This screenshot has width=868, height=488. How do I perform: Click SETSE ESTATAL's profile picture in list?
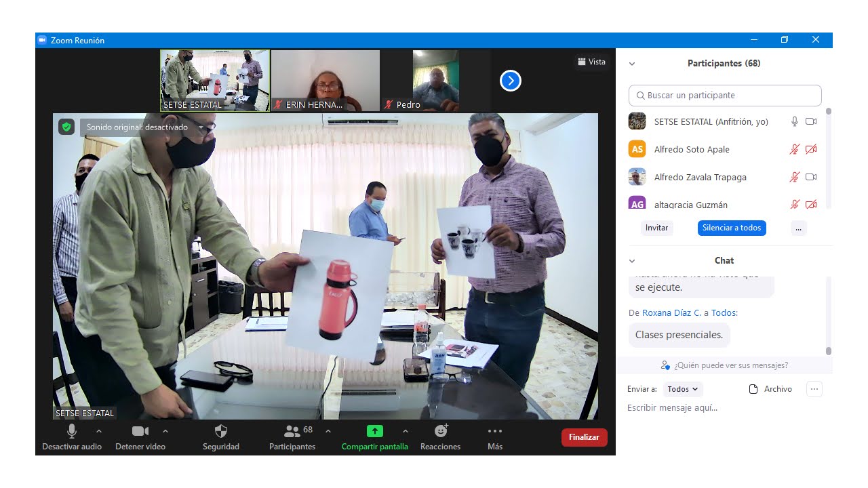[x=637, y=121]
